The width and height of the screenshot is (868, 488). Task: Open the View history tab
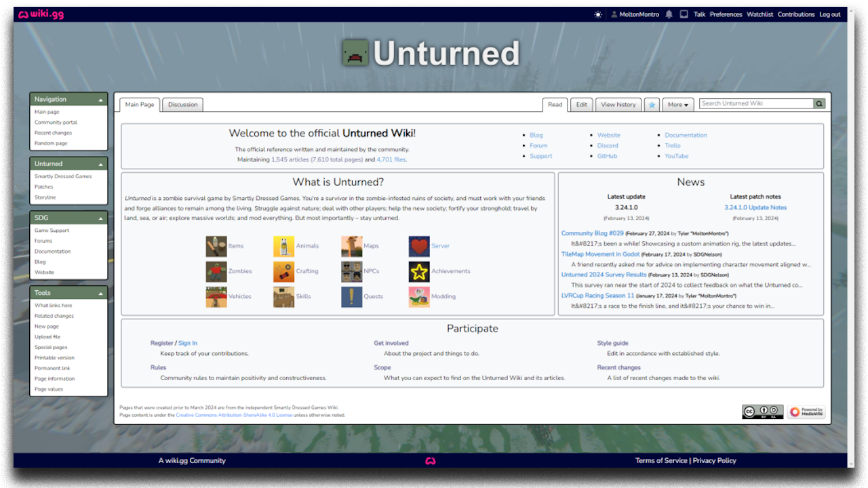tap(618, 104)
